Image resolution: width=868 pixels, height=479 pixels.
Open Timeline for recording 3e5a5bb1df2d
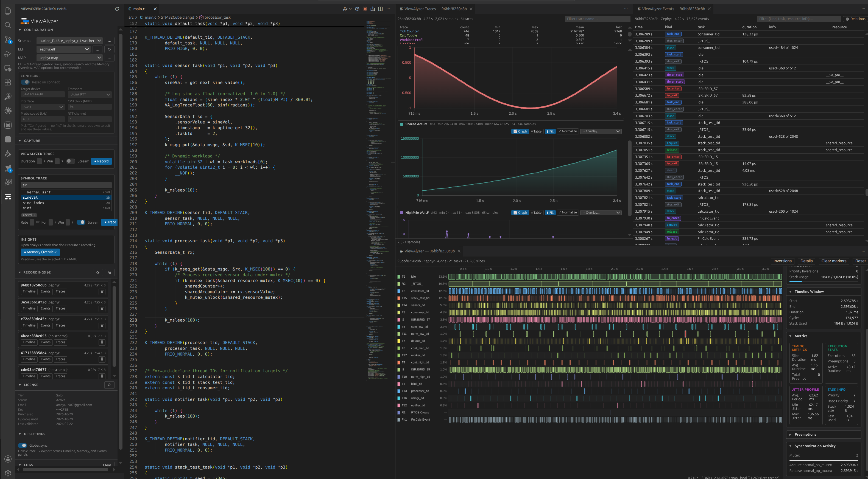(x=29, y=308)
